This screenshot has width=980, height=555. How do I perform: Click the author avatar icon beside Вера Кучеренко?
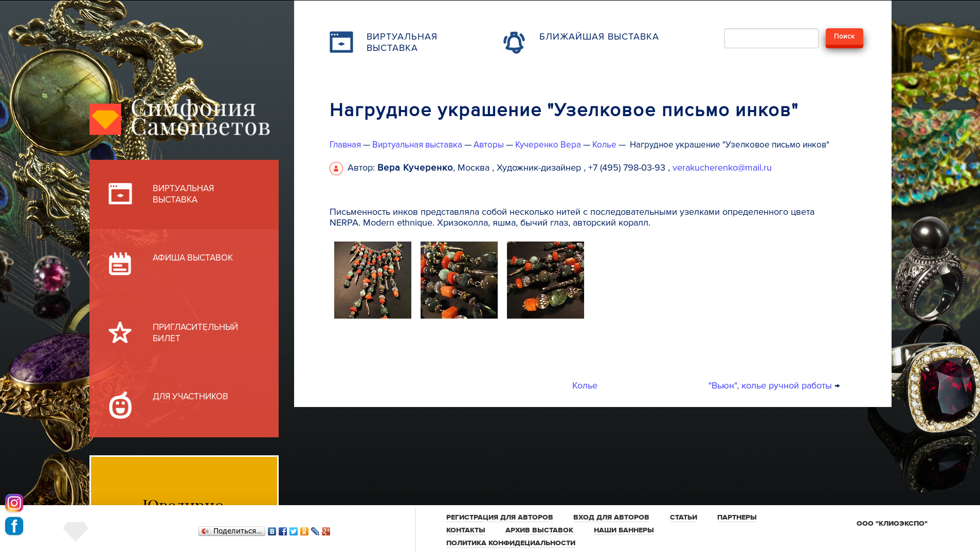[x=336, y=168]
